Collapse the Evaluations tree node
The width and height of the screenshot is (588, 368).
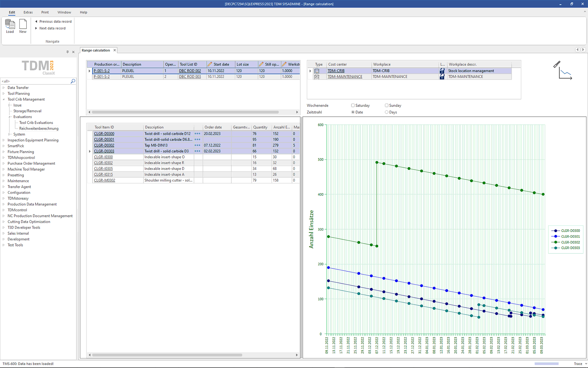[x=9, y=117]
